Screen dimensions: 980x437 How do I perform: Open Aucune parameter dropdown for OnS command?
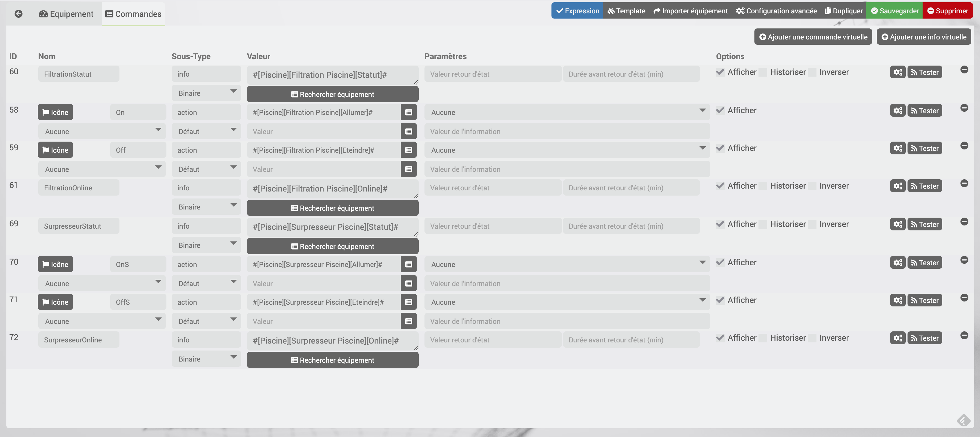[x=567, y=264]
